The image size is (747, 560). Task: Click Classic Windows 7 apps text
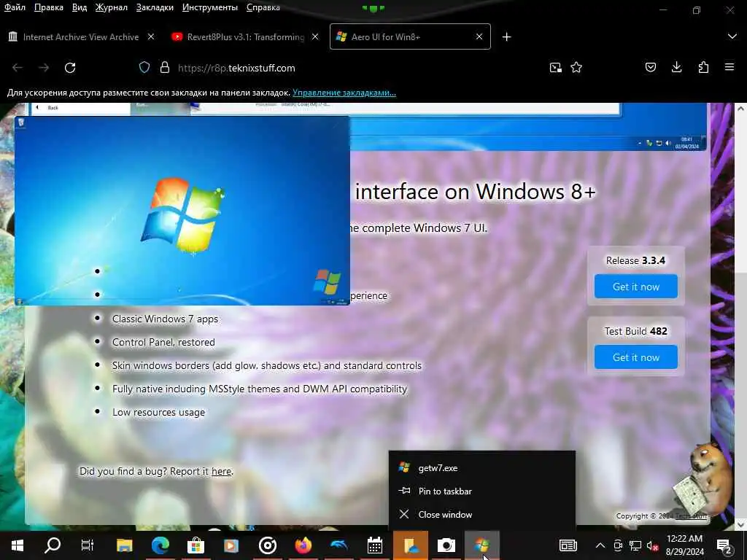[165, 319]
